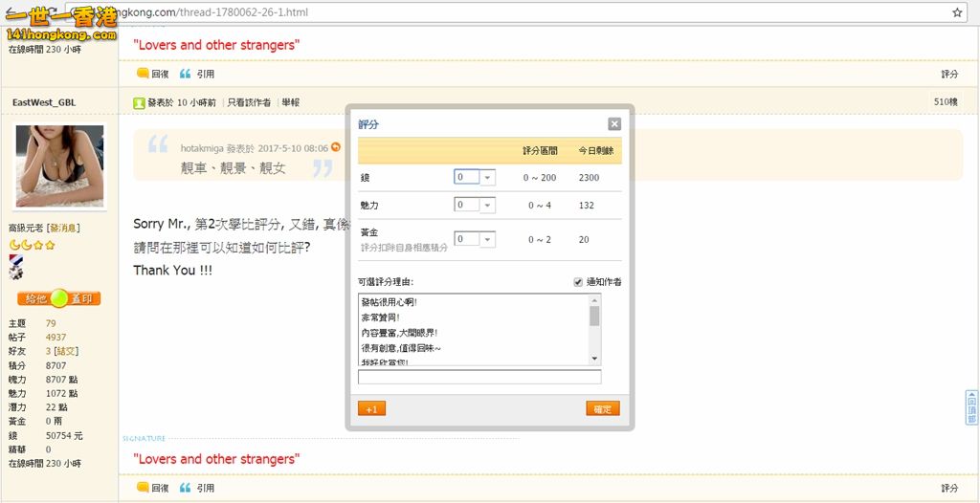Viewport: 980px width, 503px height.
Task: Close the 評分 rating dialog
Action: [x=614, y=124]
